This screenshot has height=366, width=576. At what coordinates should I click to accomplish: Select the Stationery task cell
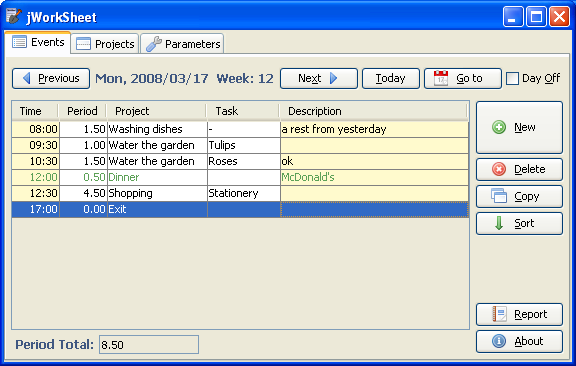[x=244, y=193]
